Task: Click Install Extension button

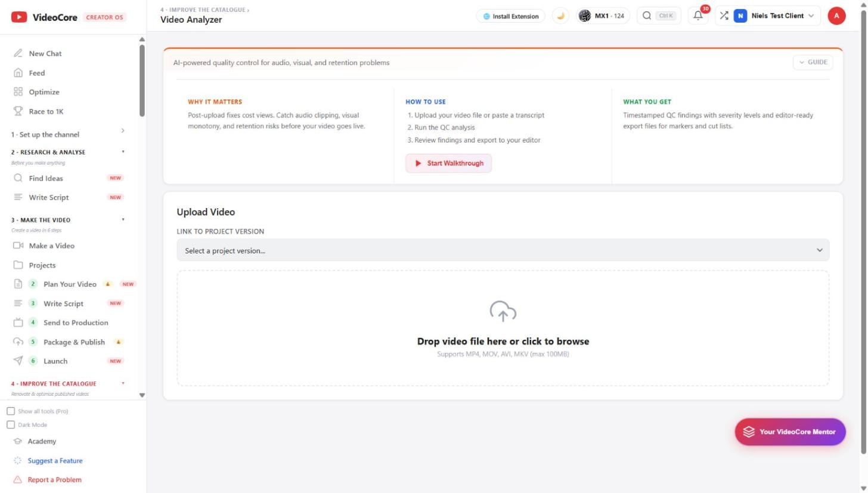Action: coord(510,16)
